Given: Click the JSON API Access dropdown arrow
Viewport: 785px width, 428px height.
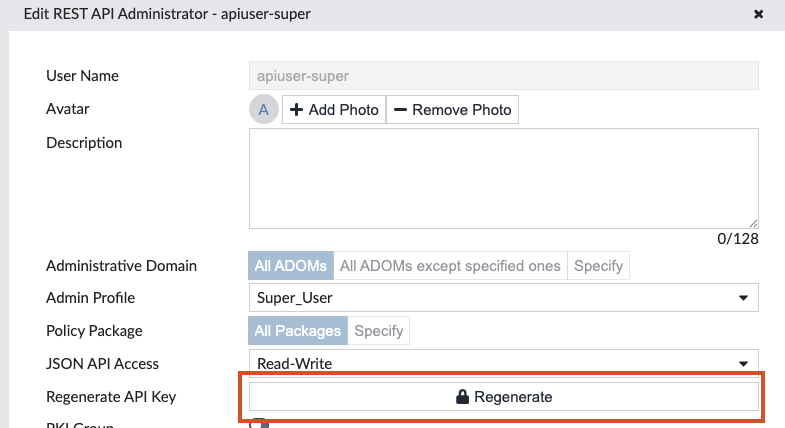Looking at the screenshot, I should tap(743, 364).
